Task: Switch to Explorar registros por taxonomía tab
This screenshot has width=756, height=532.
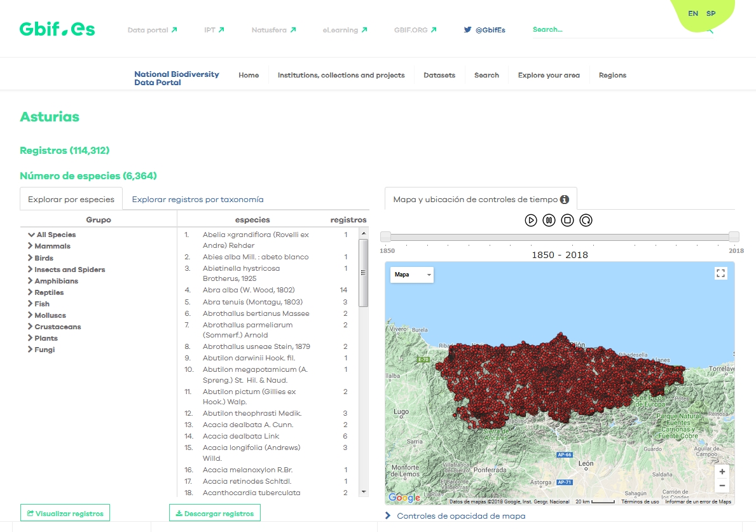Action: (197, 200)
